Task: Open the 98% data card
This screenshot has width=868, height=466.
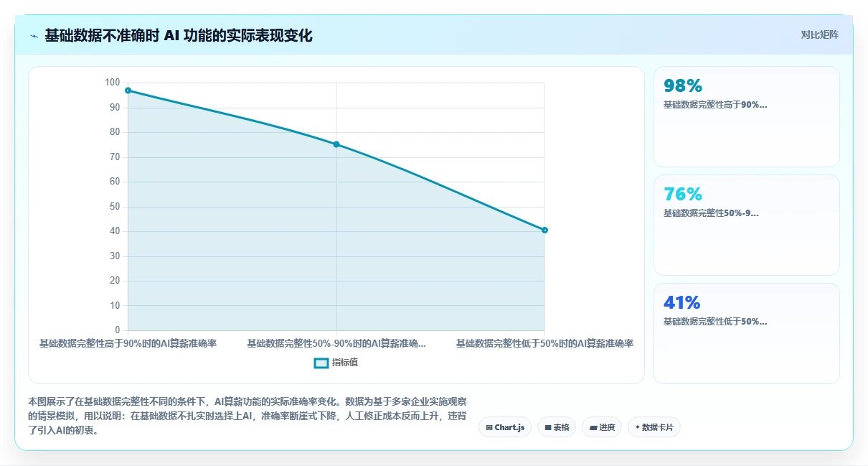Action: (746, 116)
